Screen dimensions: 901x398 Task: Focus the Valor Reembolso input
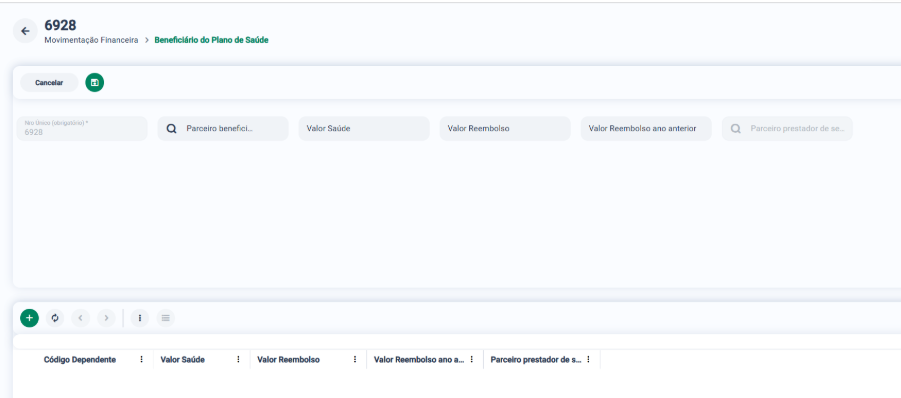pos(505,129)
